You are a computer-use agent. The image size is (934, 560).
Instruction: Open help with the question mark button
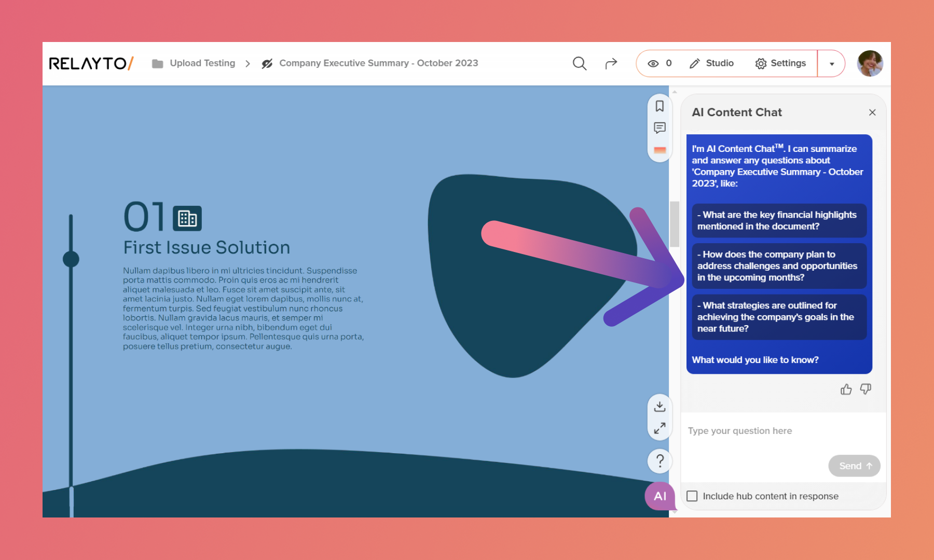(660, 460)
